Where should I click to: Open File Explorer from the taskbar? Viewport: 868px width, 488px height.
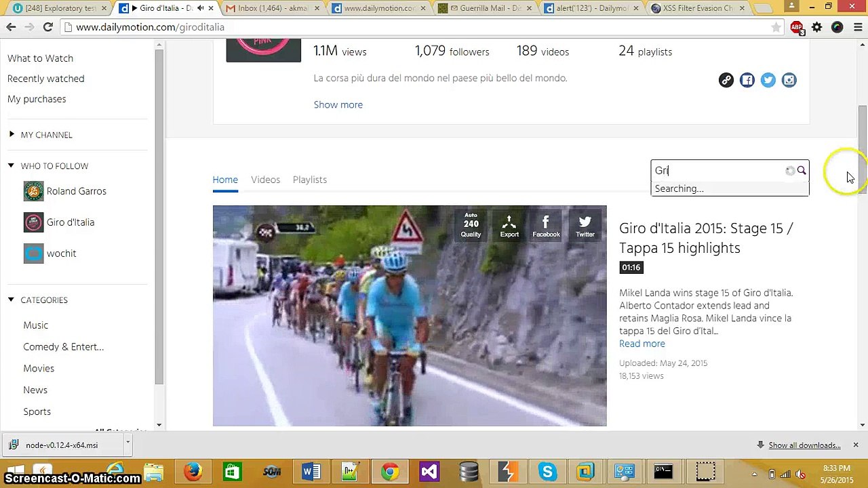pos(154,471)
